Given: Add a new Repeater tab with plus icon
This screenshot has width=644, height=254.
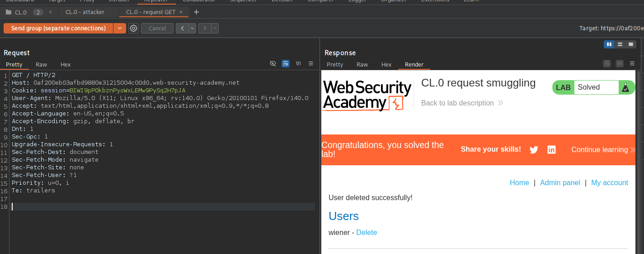Looking at the screenshot, I should (196, 12).
